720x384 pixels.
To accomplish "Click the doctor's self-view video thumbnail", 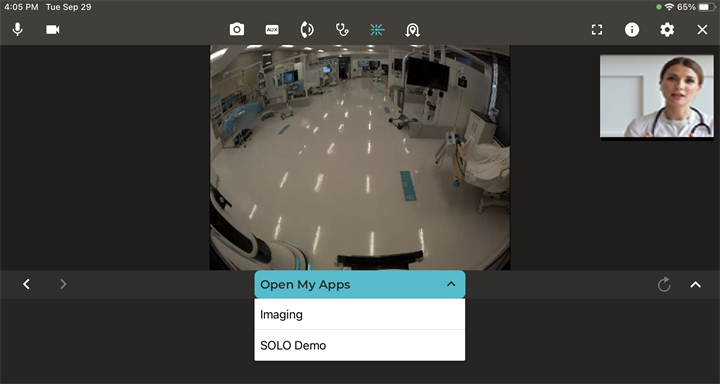I will pos(657,96).
